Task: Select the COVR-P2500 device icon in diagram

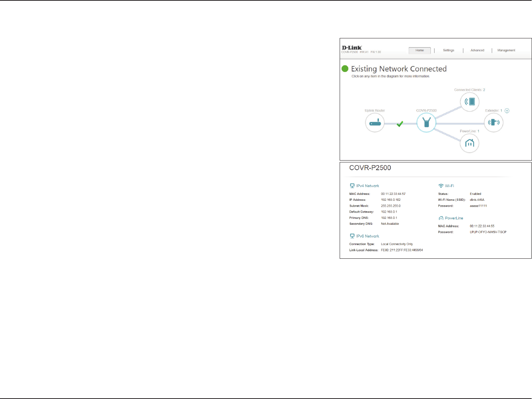Action: pyautogui.click(x=426, y=123)
